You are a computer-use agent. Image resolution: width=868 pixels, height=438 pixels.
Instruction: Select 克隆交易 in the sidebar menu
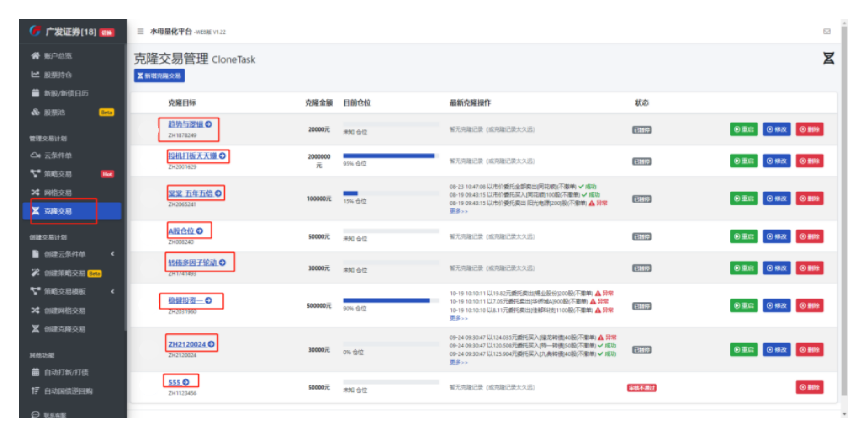[x=58, y=211]
